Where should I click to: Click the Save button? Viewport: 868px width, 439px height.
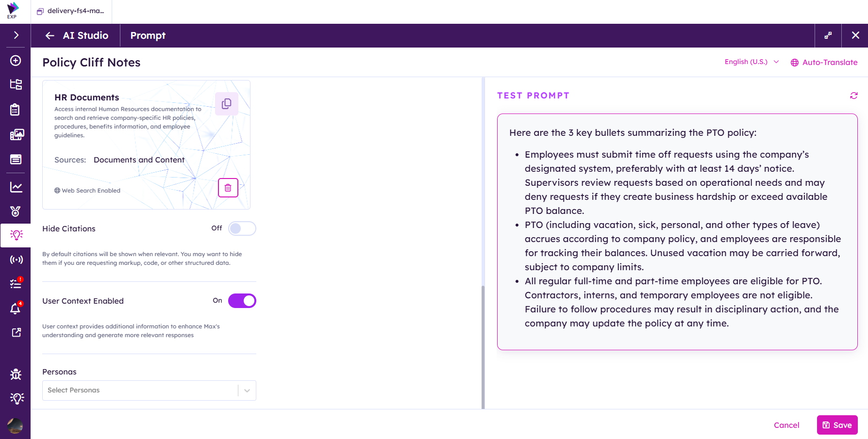tap(837, 425)
